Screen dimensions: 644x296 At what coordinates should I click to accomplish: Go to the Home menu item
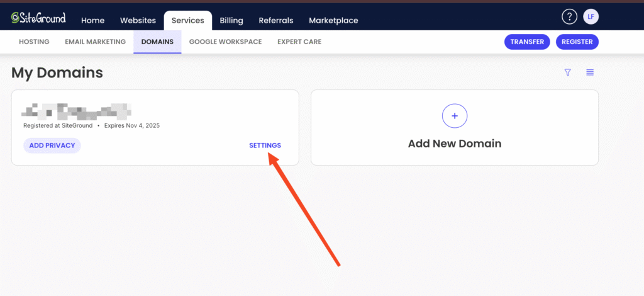coord(92,20)
